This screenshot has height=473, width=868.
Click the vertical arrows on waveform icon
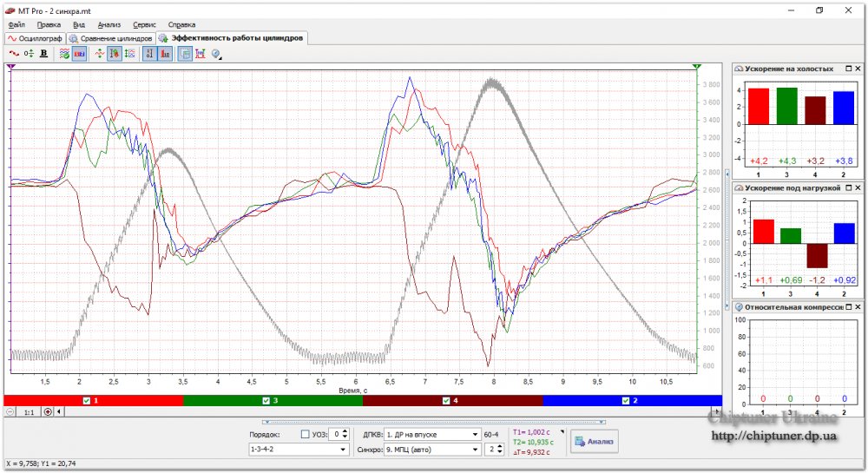click(x=100, y=54)
